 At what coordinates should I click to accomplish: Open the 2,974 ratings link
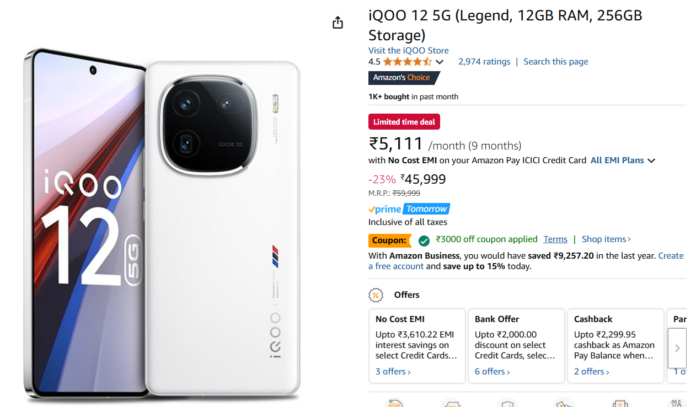tap(484, 62)
